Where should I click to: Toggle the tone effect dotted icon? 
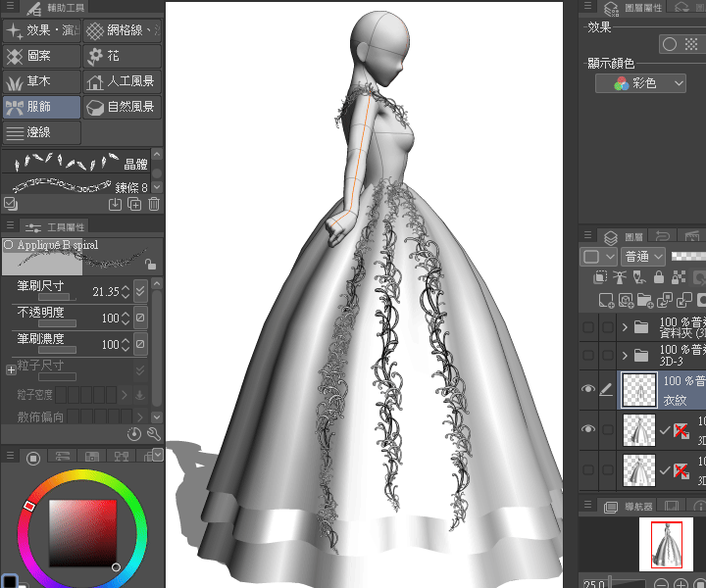pyautogui.click(x=690, y=44)
